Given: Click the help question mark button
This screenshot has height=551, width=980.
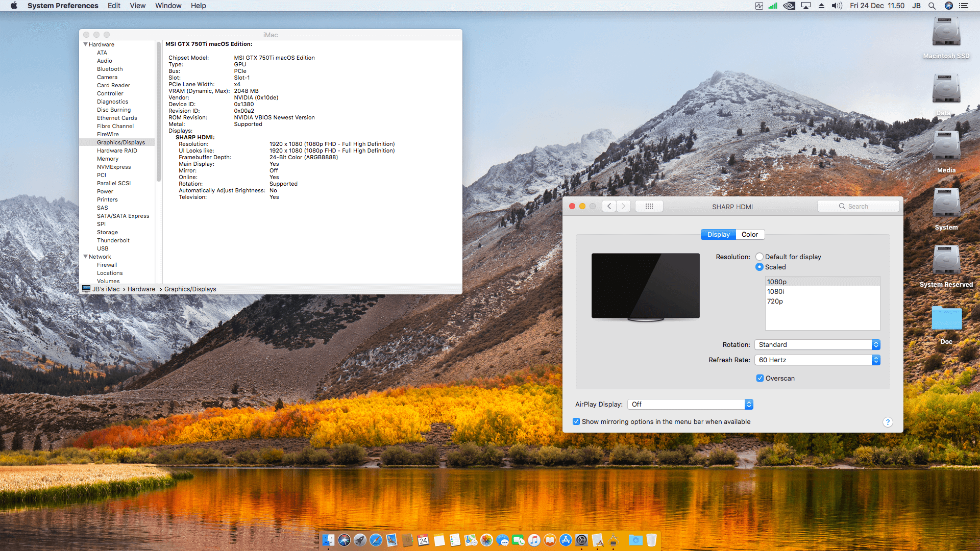Looking at the screenshot, I should coord(888,422).
